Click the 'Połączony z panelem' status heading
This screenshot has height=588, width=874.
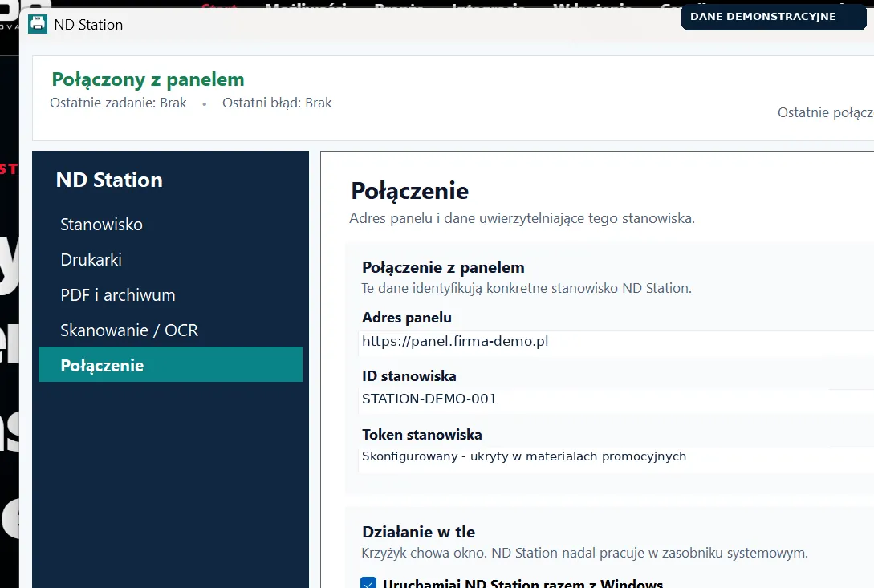148,79
